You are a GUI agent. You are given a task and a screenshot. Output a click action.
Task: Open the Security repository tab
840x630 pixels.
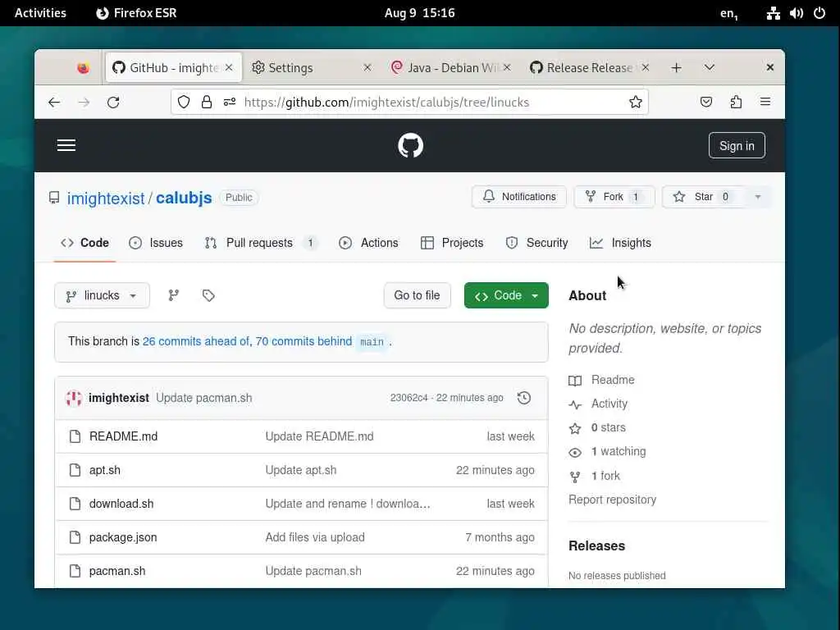(536, 243)
